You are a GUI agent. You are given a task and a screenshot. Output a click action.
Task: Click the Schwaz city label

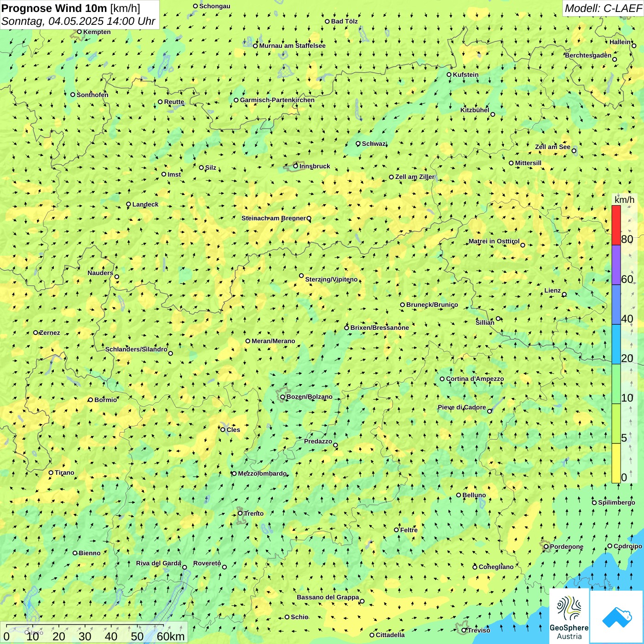point(374,144)
